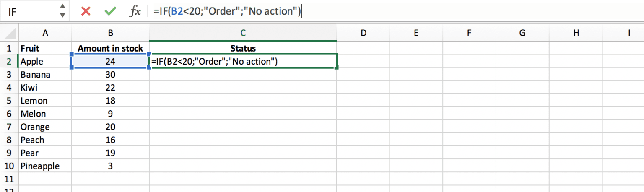The width and height of the screenshot is (644, 192).
Task: Select the Fruit header cell
Action: pos(45,48)
